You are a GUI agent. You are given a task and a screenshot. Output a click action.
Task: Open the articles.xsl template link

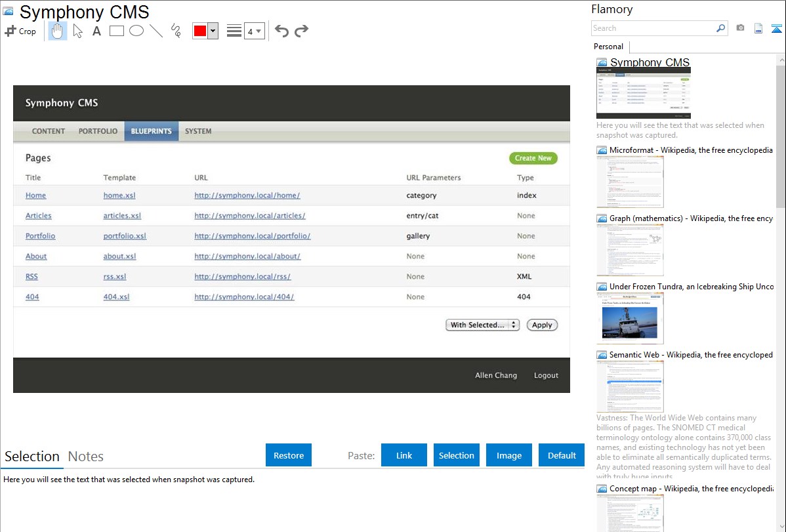click(122, 216)
